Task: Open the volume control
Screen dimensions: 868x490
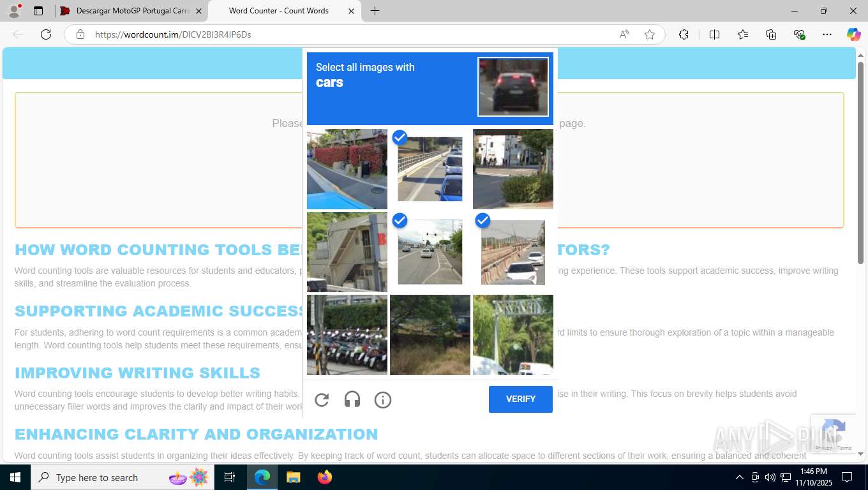Action: tap(770, 477)
